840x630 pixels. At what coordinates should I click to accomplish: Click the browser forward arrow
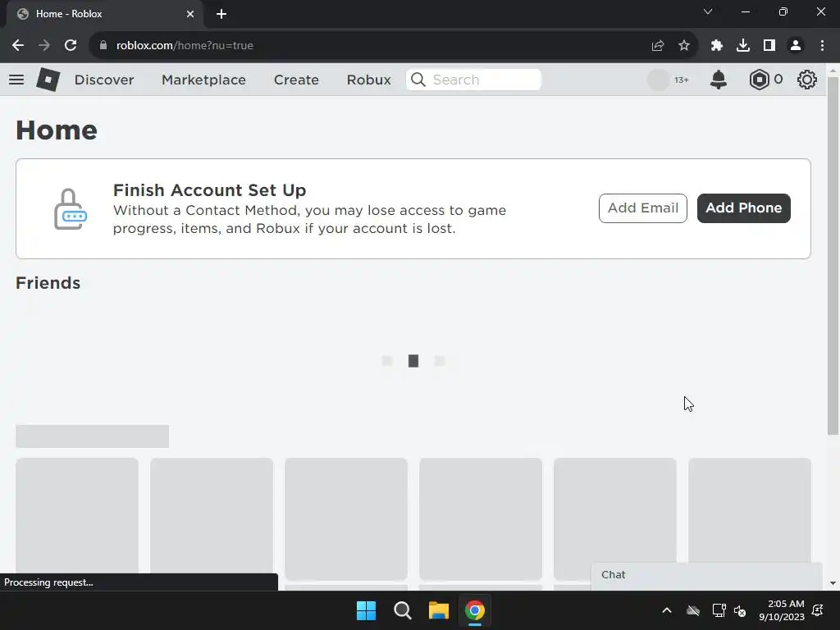pyautogui.click(x=44, y=46)
